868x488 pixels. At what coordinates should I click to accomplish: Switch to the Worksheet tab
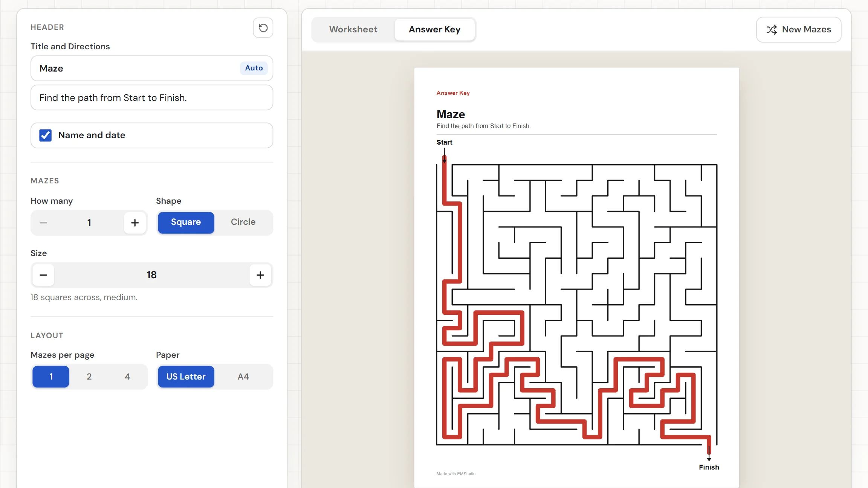[x=353, y=29]
